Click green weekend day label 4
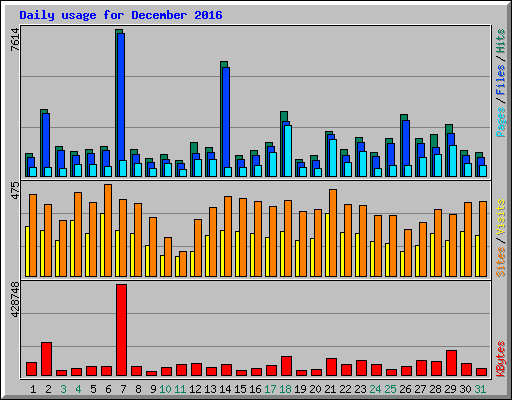The width and height of the screenshot is (512, 400). point(78,389)
